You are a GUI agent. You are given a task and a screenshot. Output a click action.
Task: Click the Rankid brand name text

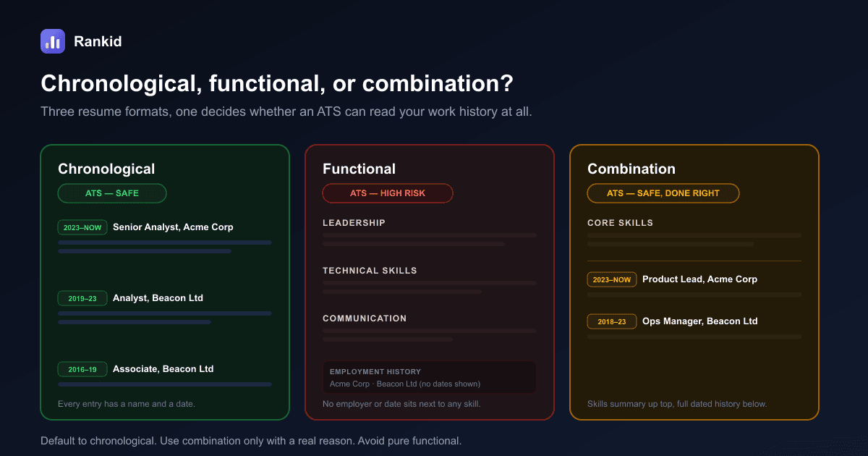click(98, 41)
